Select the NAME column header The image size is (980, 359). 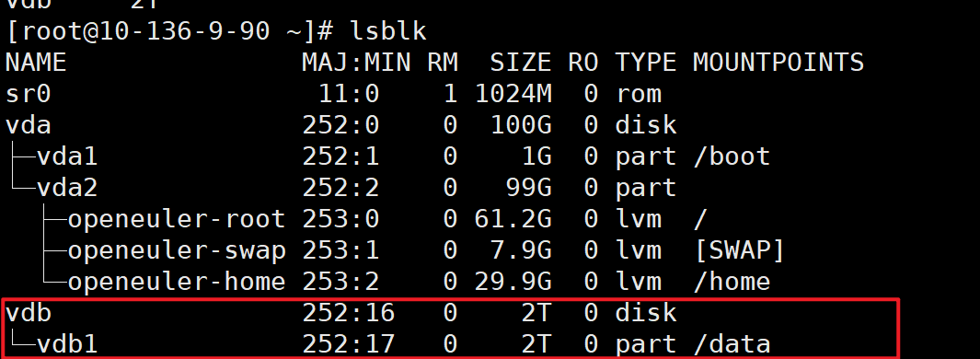click(36, 63)
